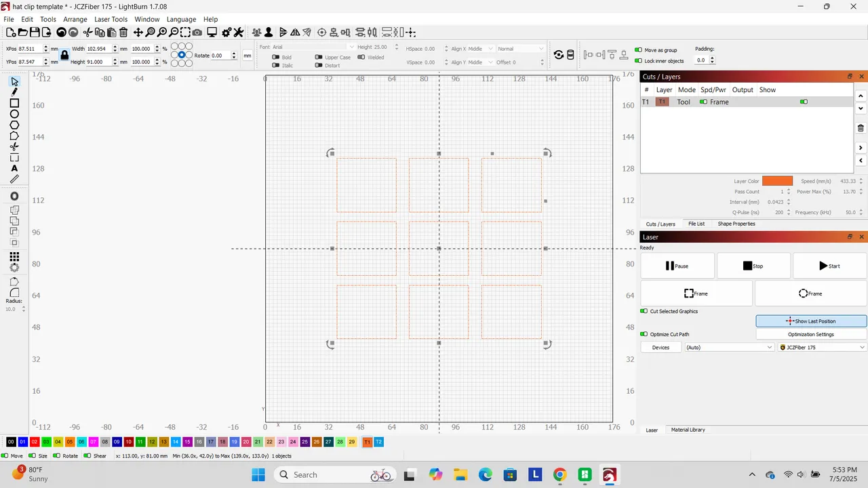
Task: Select the Ellipse drawing tool
Action: (14, 114)
